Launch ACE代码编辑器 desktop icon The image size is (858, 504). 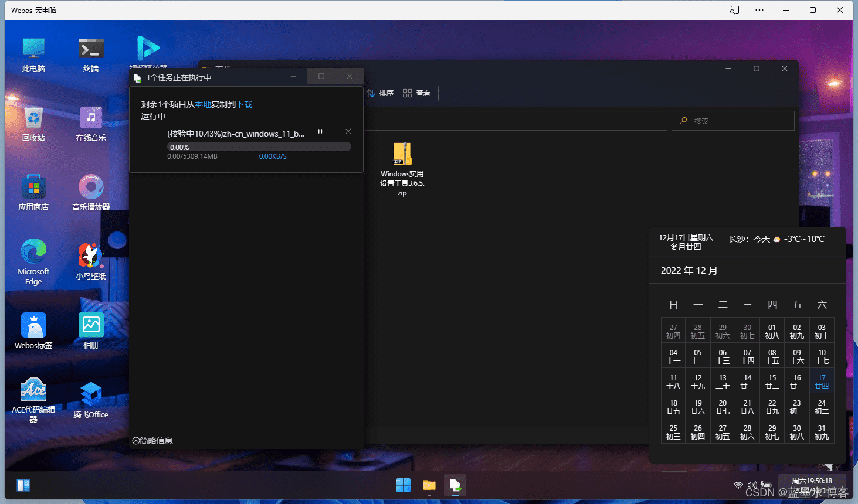[33, 400]
